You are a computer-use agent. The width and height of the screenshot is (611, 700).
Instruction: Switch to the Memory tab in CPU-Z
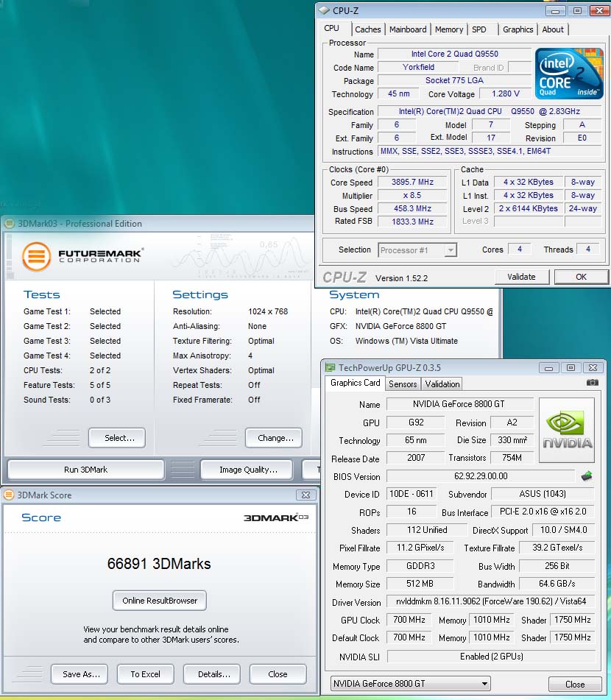[449, 29]
